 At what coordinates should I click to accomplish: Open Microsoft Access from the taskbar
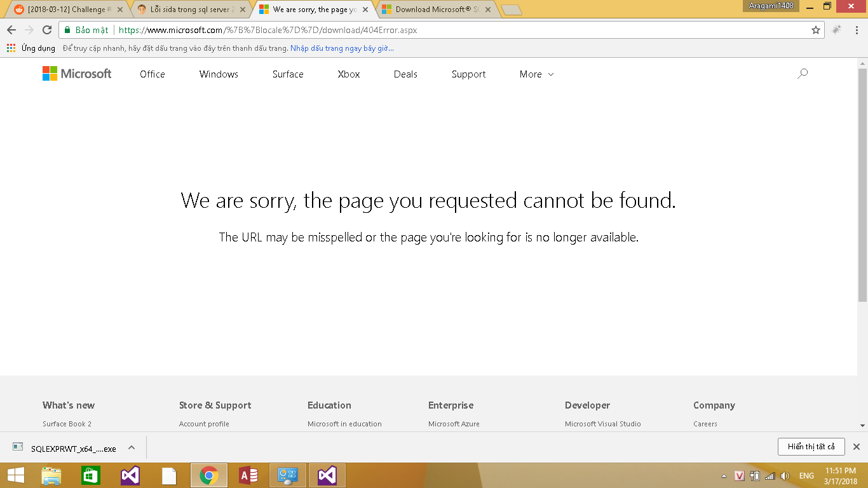pyautogui.click(x=248, y=475)
